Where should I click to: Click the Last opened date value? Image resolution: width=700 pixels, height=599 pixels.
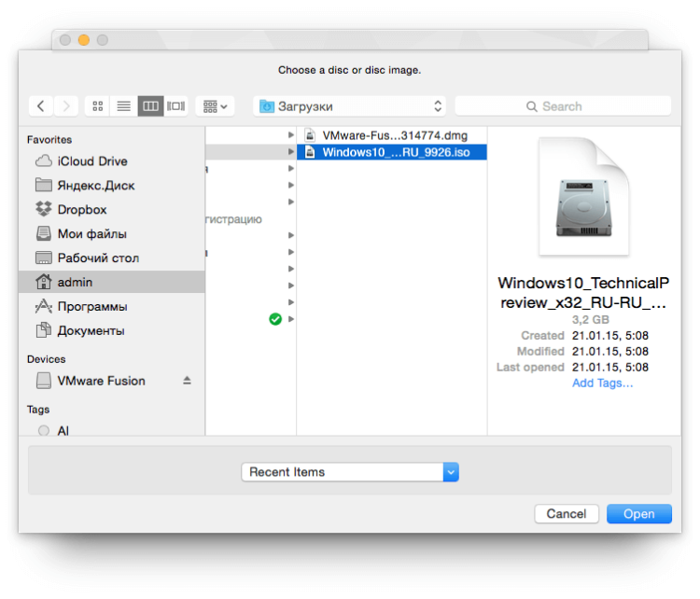(609, 367)
